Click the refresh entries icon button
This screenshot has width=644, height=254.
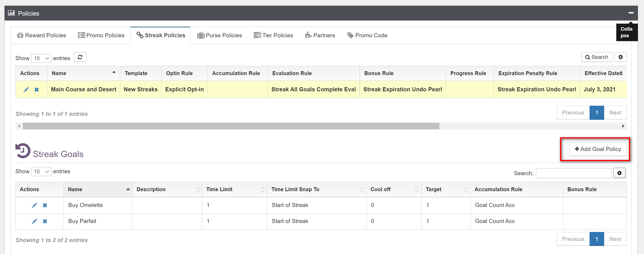point(80,57)
